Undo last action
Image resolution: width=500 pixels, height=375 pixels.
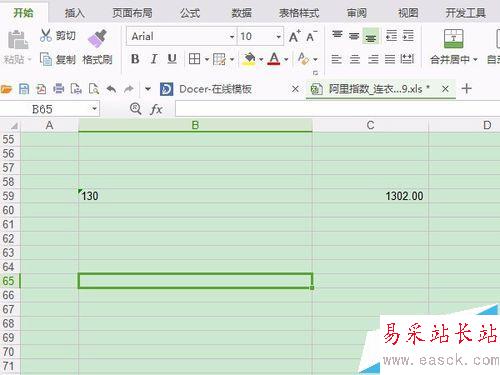tap(111, 89)
